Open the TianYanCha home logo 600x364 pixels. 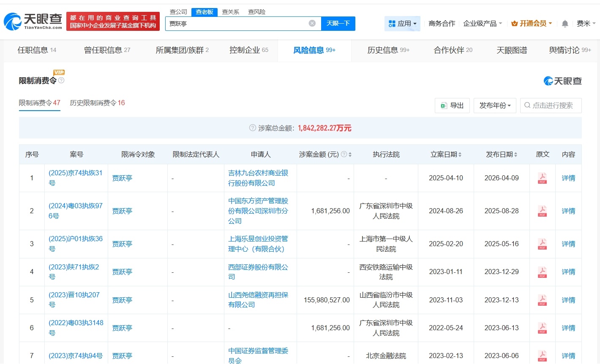click(33, 21)
